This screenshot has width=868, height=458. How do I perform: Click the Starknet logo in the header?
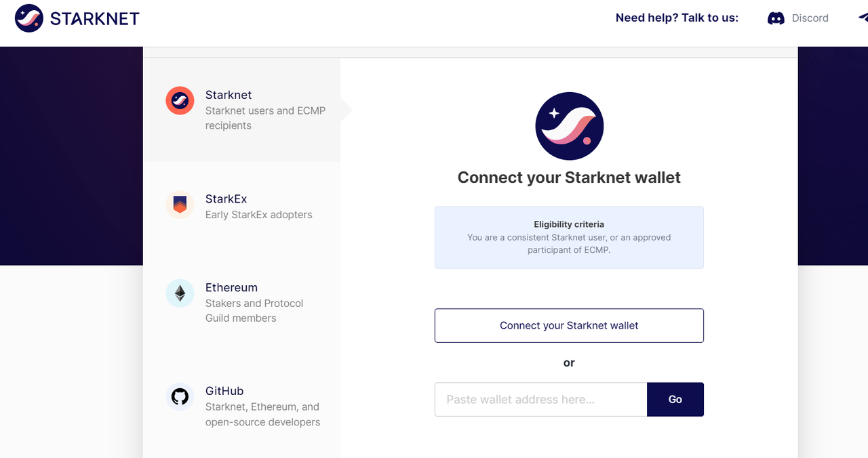[29, 18]
